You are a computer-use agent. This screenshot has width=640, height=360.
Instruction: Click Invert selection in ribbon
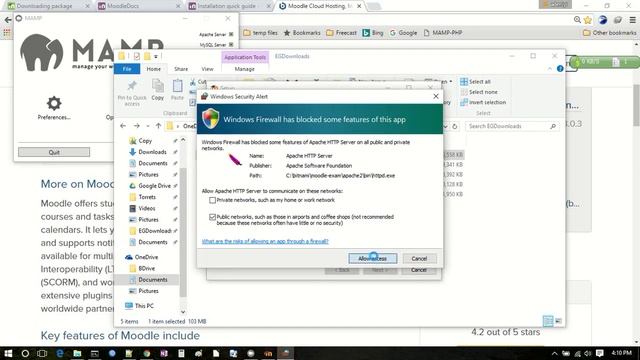[x=483, y=102]
